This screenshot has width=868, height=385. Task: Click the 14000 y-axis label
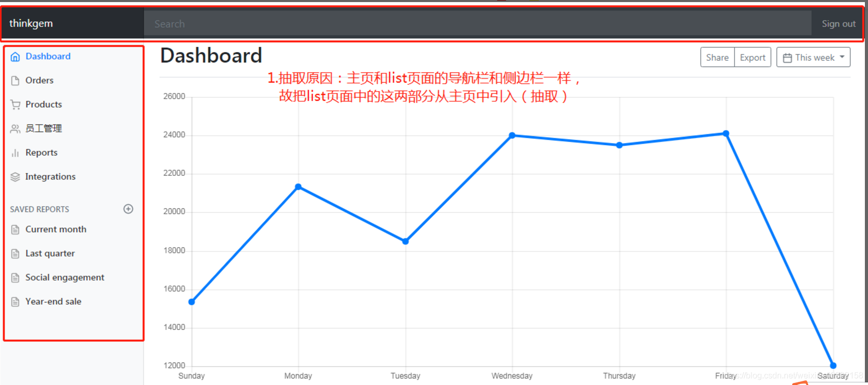click(174, 327)
